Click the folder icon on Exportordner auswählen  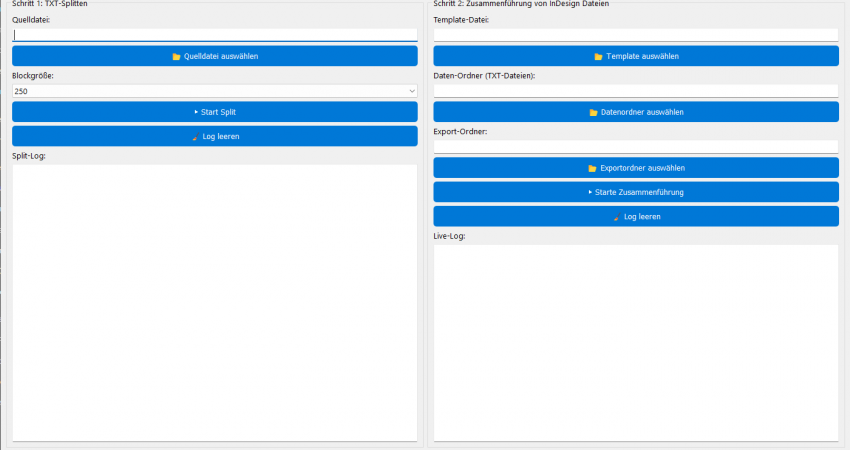click(x=592, y=168)
